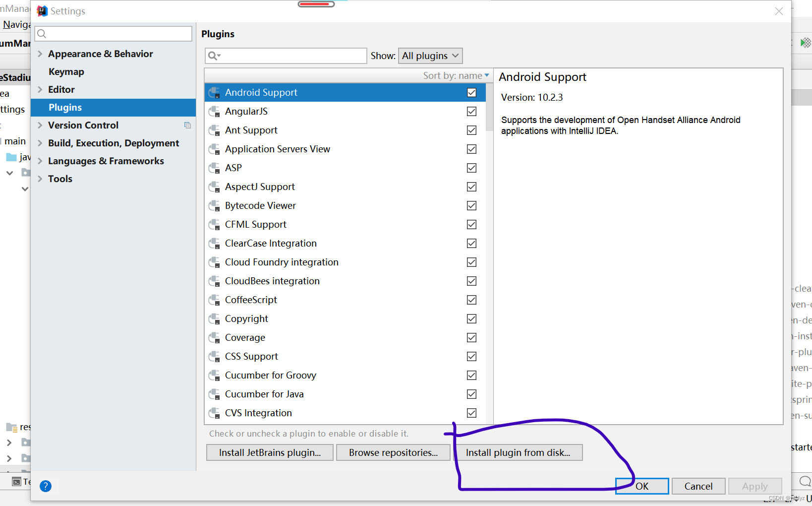Click the Cucumber for Java plugin icon
Viewport: 812px width, 506px height.
tap(214, 394)
